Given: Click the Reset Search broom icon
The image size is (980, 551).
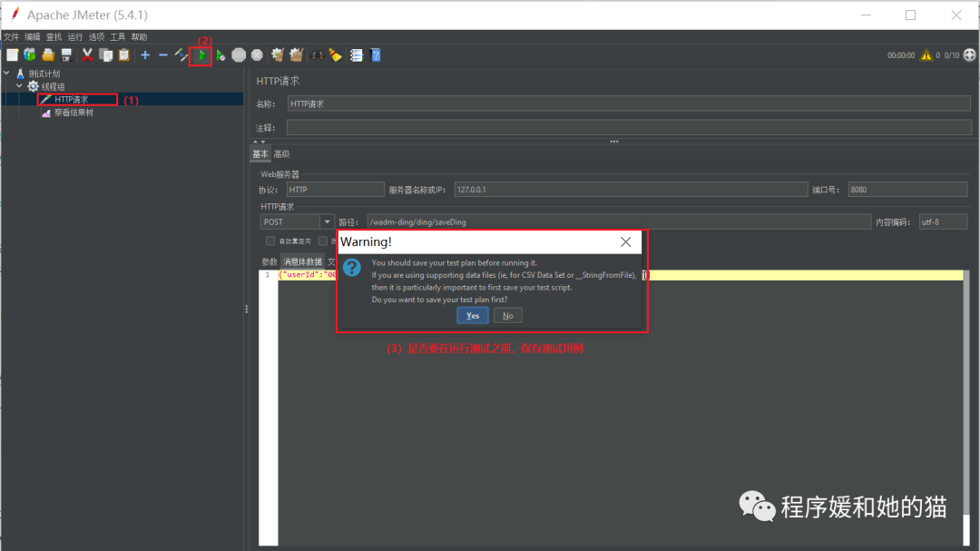Looking at the screenshot, I should coord(336,55).
